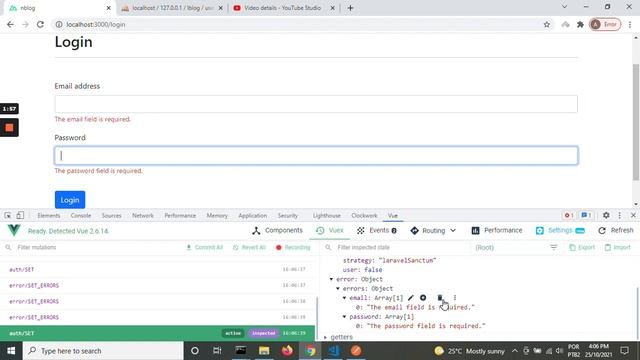Open the Security DevTools panel
The width and height of the screenshot is (640, 360).
(288, 216)
